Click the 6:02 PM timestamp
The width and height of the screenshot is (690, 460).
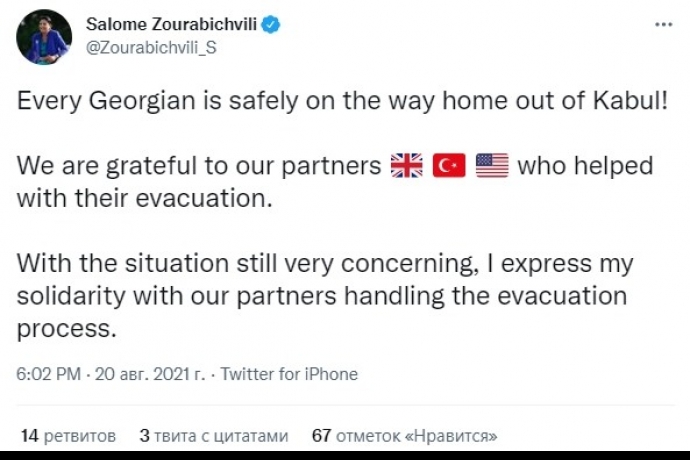49,374
